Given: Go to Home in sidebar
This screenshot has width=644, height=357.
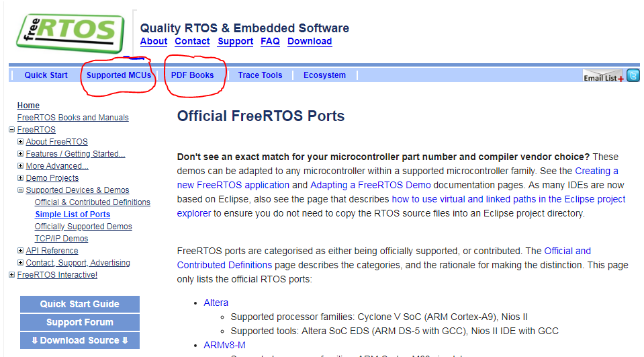Looking at the screenshot, I should (28, 106).
